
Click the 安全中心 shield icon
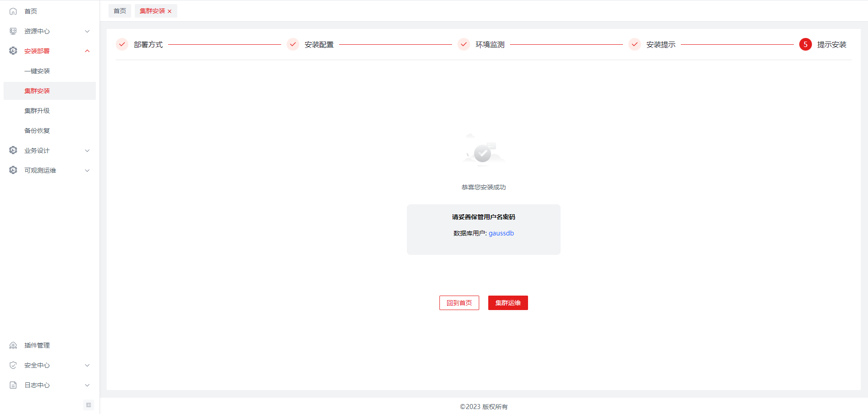13,365
